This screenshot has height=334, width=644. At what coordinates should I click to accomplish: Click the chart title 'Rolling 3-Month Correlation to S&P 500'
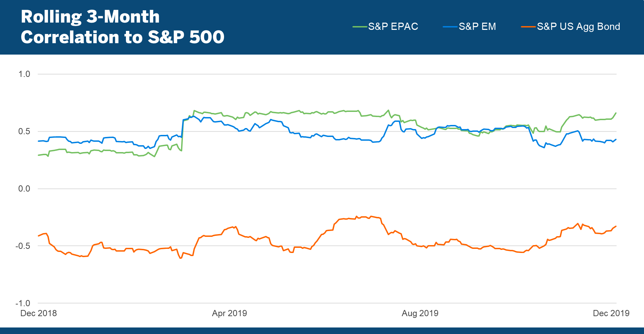click(x=122, y=27)
